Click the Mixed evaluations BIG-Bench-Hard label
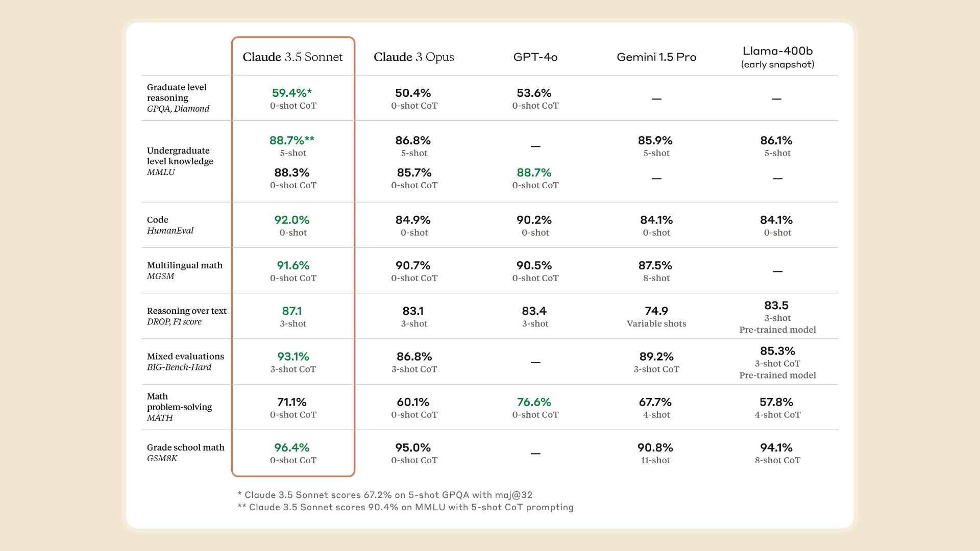980x551 pixels. (185, 361)
